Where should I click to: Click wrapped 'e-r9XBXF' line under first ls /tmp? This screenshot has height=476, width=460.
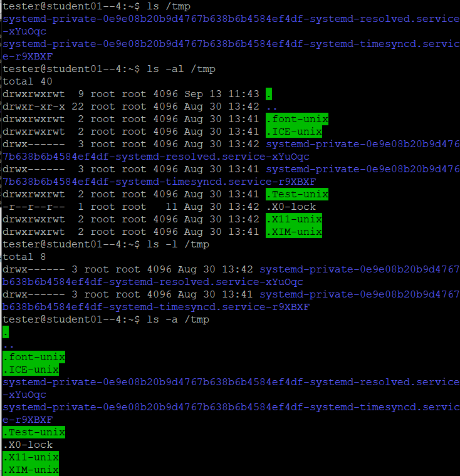28,56
